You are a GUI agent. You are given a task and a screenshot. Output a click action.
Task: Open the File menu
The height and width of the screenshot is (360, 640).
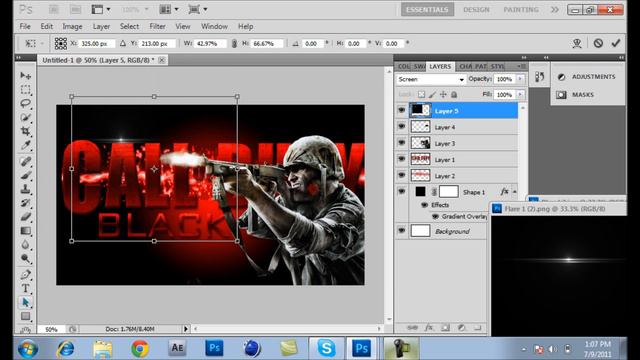tap(25, 26)
